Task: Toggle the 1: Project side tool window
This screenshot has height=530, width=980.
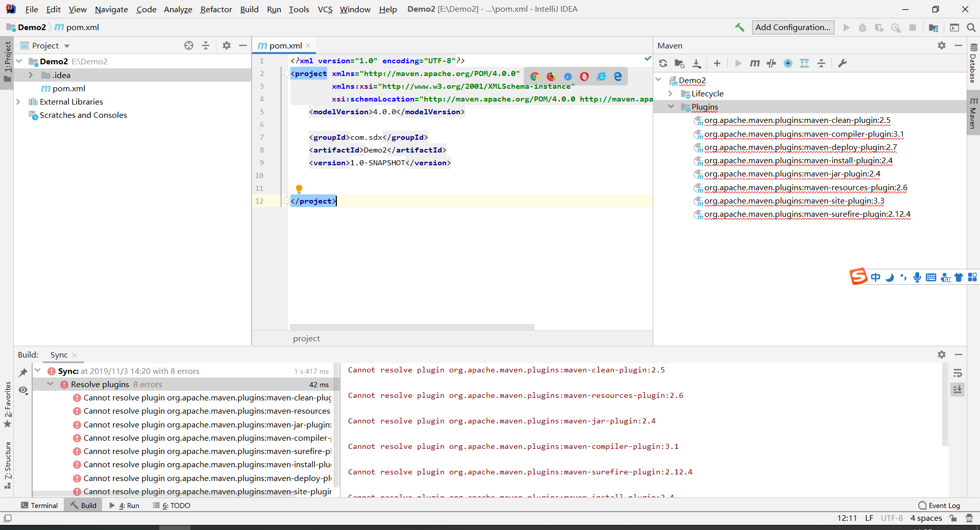Action: click(x=7, y=62)
